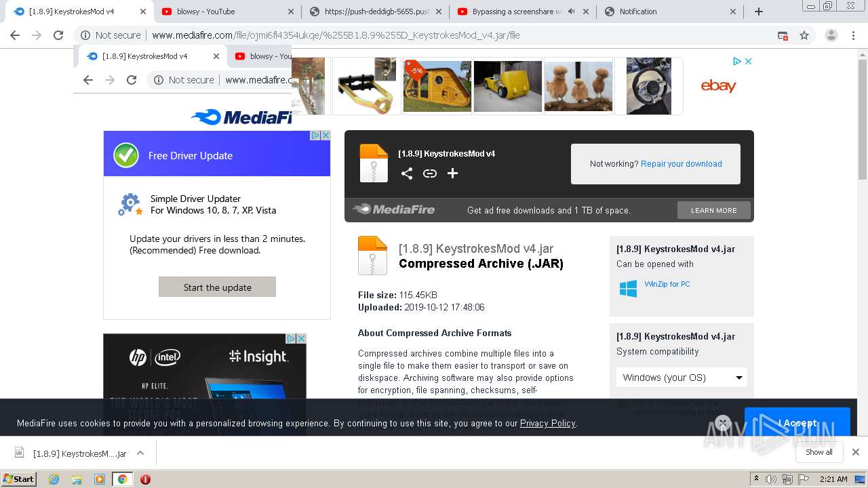This screenshot has width=868, height=488.
Task: Close the blowsy - YouTube tab
Action: [290, 12]
